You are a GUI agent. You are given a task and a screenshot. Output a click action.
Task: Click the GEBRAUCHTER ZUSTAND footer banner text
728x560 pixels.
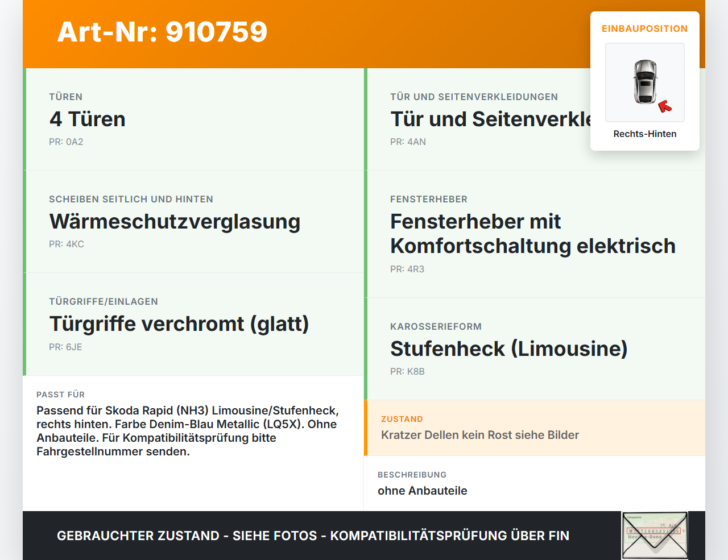point(313,536)
